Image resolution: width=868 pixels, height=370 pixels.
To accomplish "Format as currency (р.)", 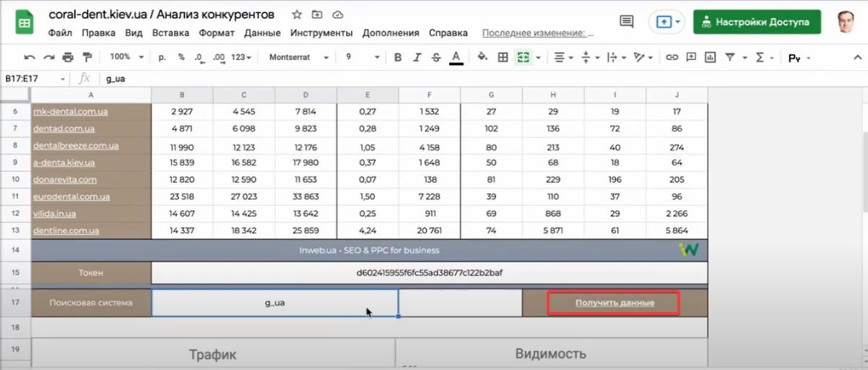I will [x=162, y=57].
